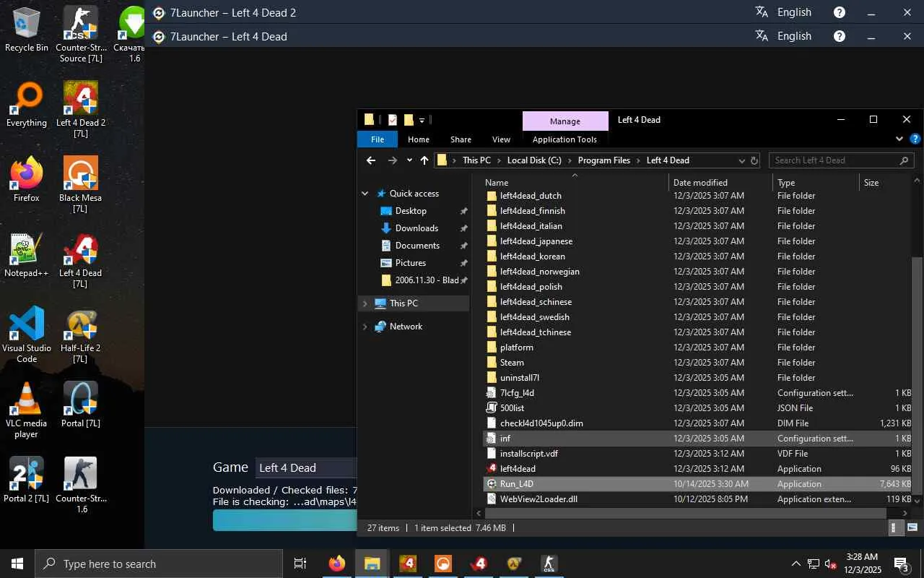Screen dimensions: 924x578
Task: Open Downloads in Quick access
Action: 417,228
